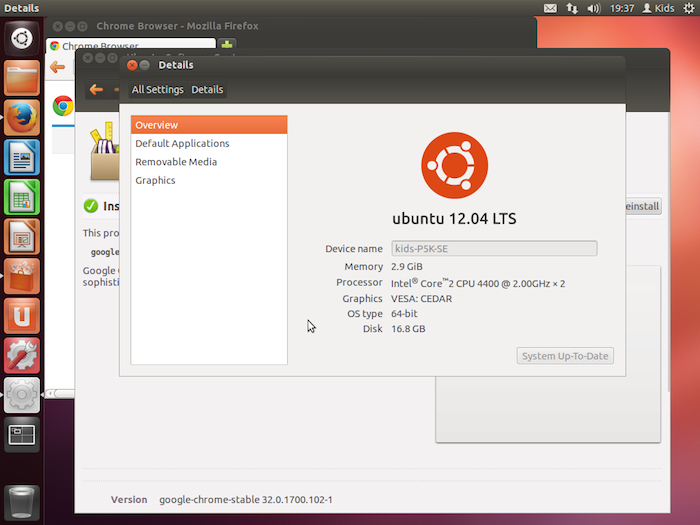Screen dimensions: 700x525
Task: Open the network indicator in top panel
Action: [x=572, y=8]
